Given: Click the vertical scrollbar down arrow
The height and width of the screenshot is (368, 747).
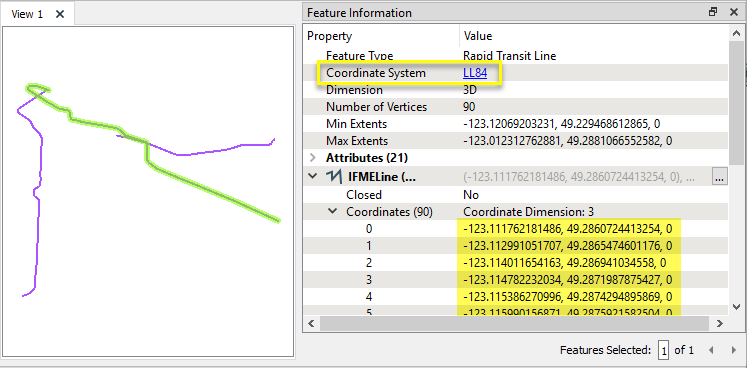Looking at the screenshot, I should (736, 307).
